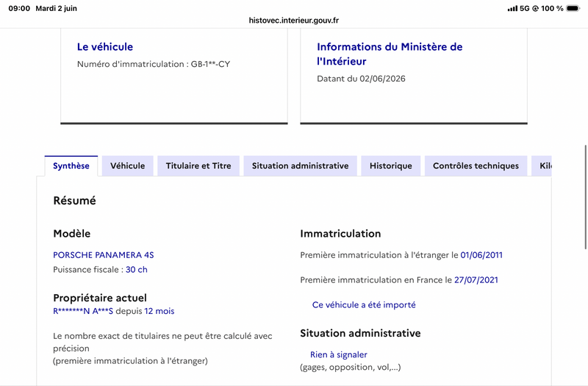Click the Situation administrative section heading

tap(360, 333)
